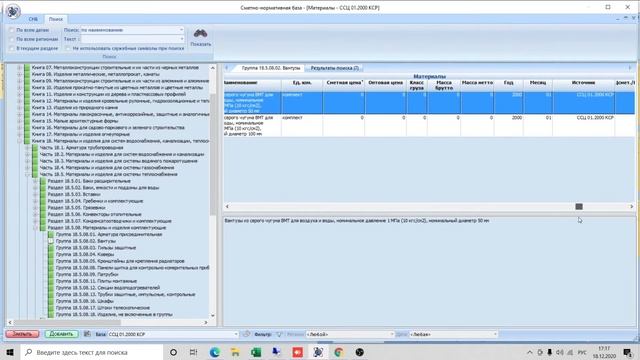Select Группа 18.5.08.16 Шкафы in tree
Image resolution: width=640 pixels, height=360 pixels.
point(84,301)
